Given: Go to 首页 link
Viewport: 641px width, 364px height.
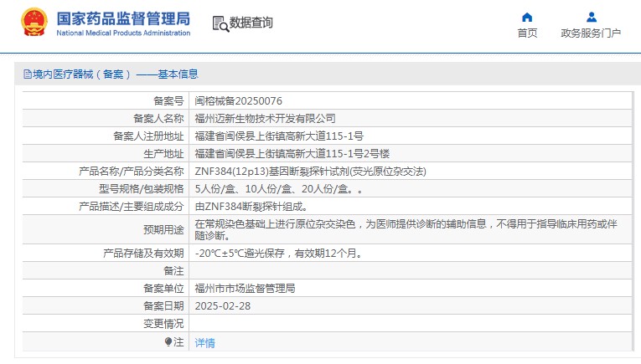Looking at the screenshot, I should (x=527, y=33).
